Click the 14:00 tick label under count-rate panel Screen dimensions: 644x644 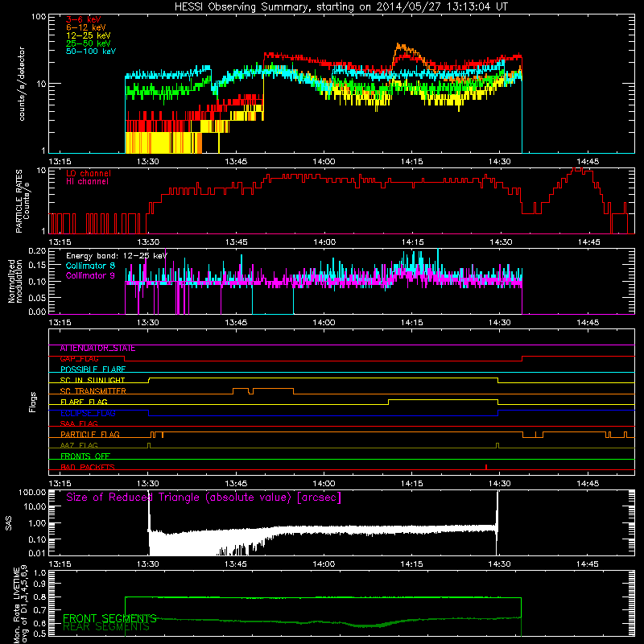pyautogui.click(x=324, y=162)
